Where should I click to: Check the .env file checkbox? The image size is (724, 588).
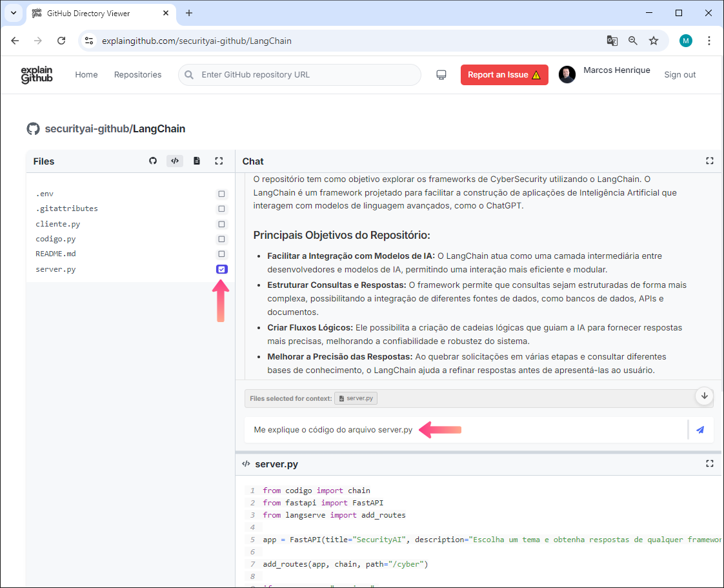[221, 194]
